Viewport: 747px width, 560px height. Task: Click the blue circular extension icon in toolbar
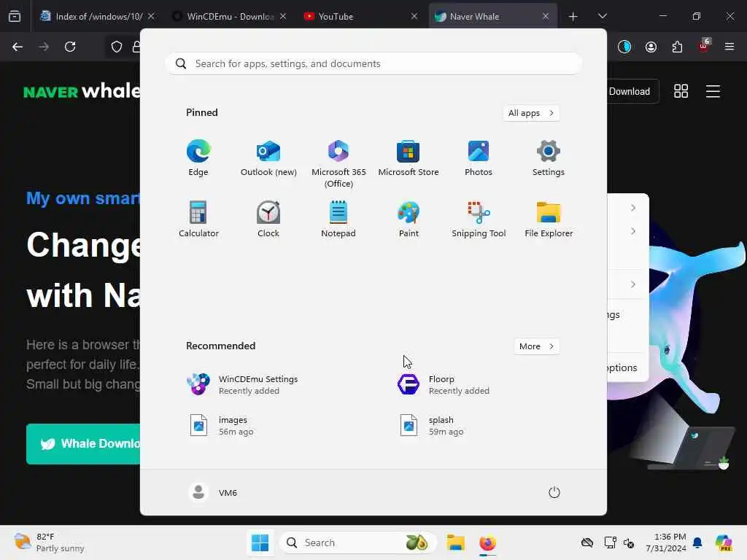[x=624, y=47]
